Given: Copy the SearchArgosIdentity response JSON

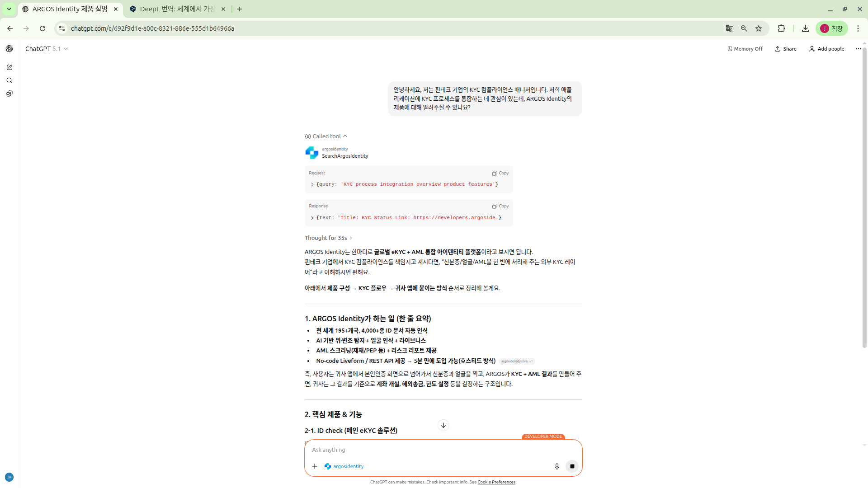Looking at the screenshot, I should 500,206.
